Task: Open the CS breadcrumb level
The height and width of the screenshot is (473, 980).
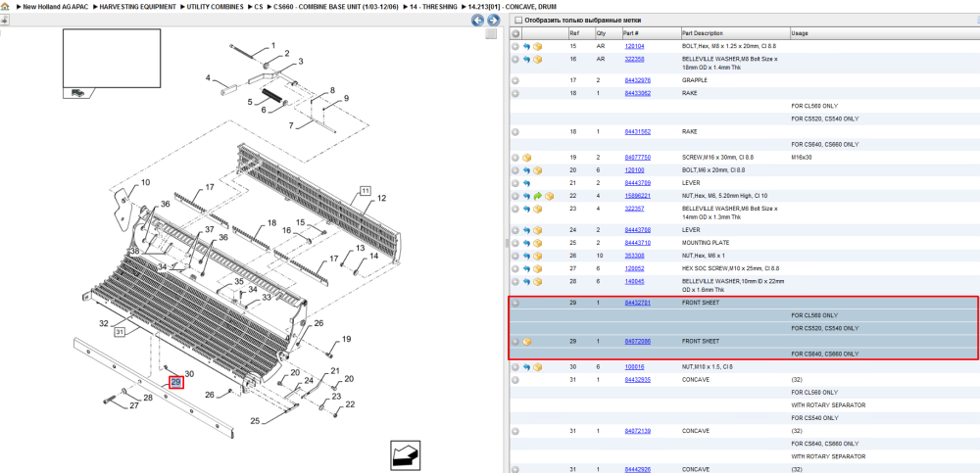Action: (x=259, y=6)
